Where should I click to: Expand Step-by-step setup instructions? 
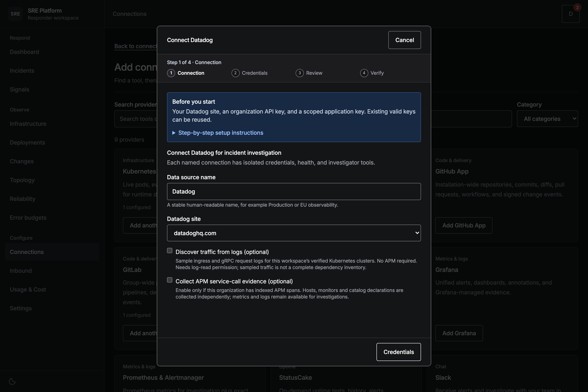[x=218, y=133]
